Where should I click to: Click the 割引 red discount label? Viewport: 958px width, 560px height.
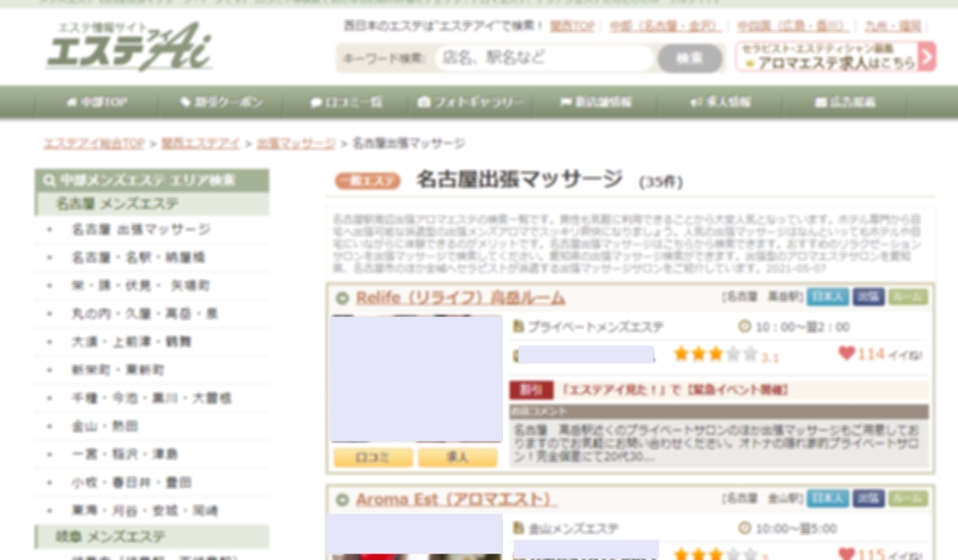[531, 389]
